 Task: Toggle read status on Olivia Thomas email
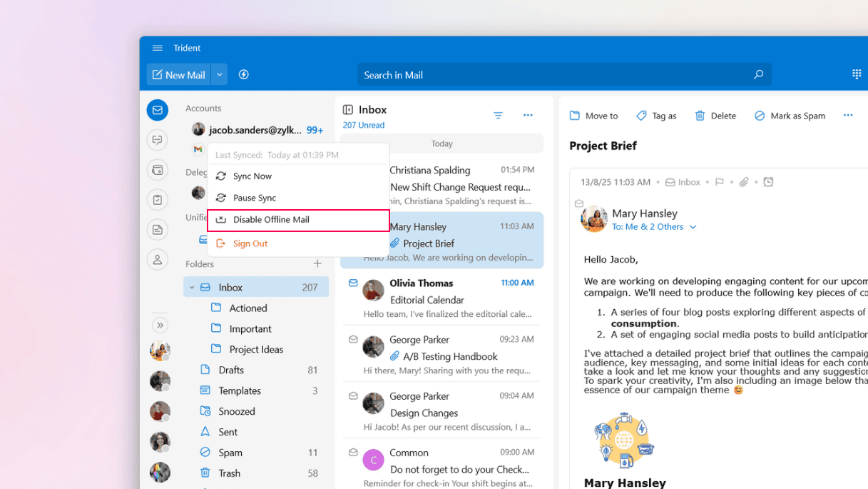[353, 283]
